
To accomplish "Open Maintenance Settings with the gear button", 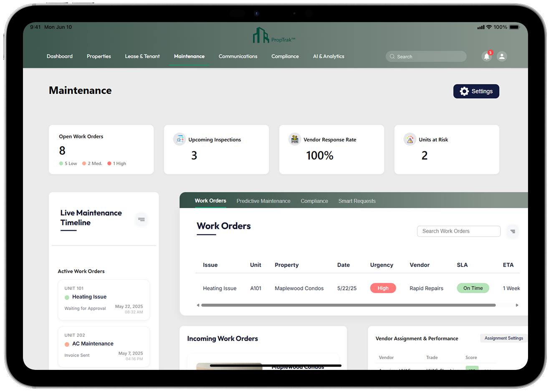I will click(x=476, y=91).
